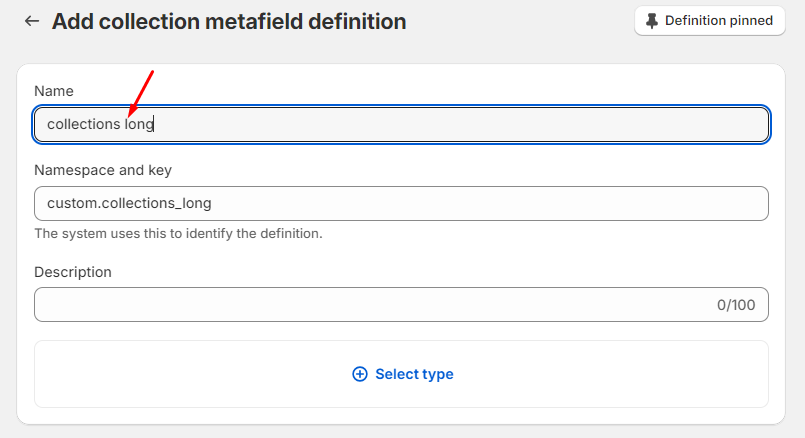This screenshot has width=805, height=438.
Task: Click 'custom.collections_long' text in namespace field
Action: click(129, 203)
